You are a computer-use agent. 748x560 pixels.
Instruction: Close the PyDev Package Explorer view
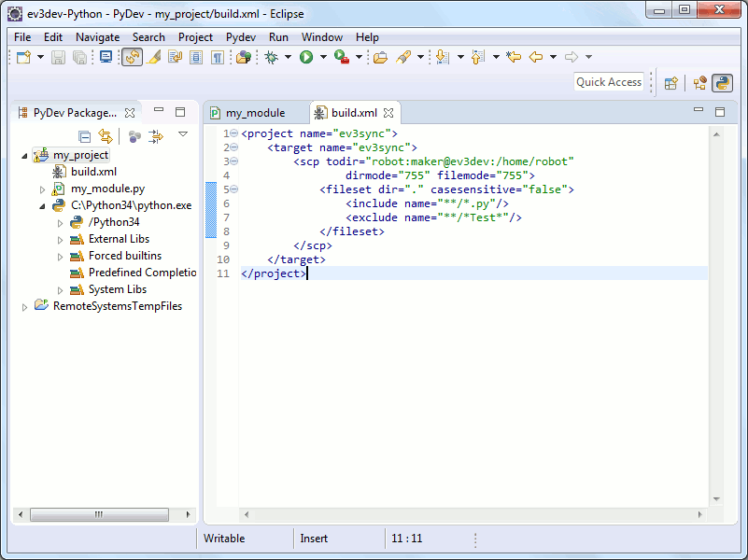pos(129,113)
